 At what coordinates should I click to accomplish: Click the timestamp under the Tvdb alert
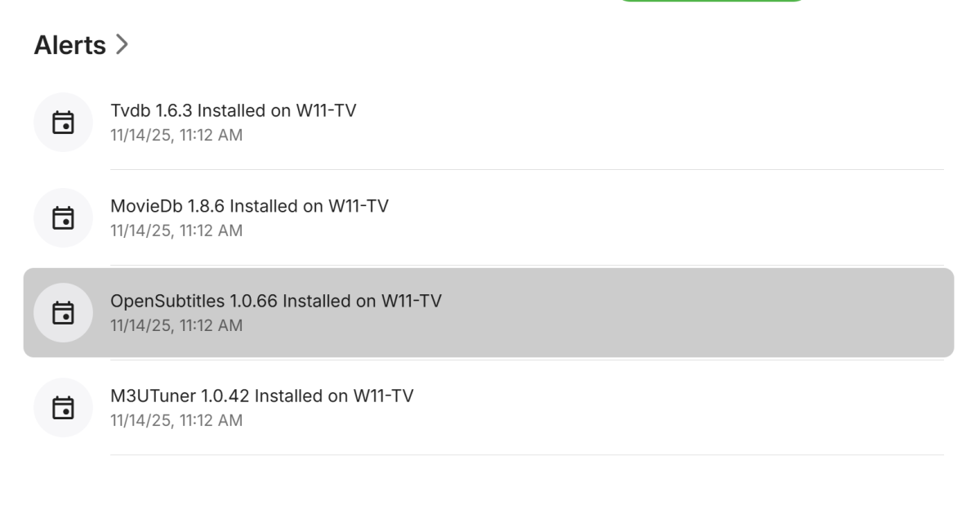tap(176, 135)
